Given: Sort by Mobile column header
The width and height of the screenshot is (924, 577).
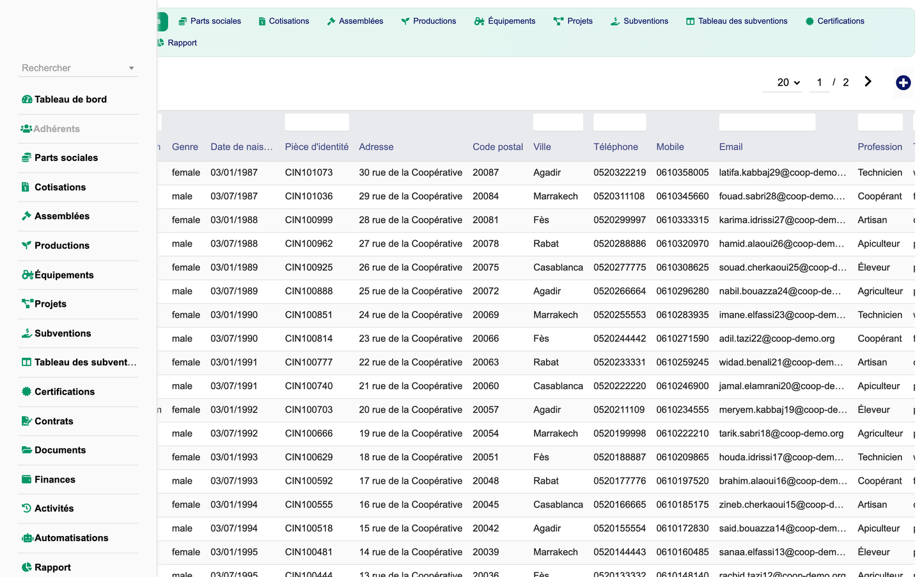Looking at the screenshot, I should (x=670, y=147).
